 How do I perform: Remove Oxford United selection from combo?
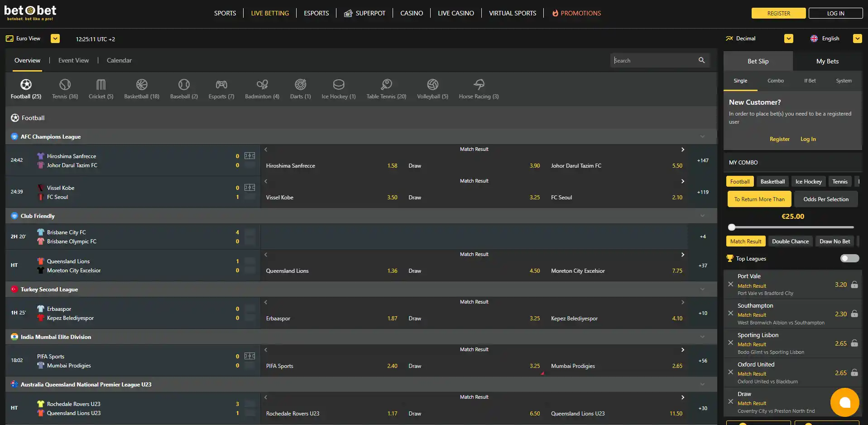click(x=730, y=372)
